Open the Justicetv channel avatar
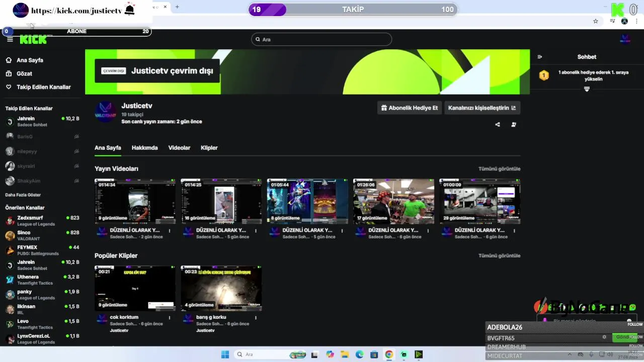The height and width of the screenshot is (362, 644). point(105,111)
